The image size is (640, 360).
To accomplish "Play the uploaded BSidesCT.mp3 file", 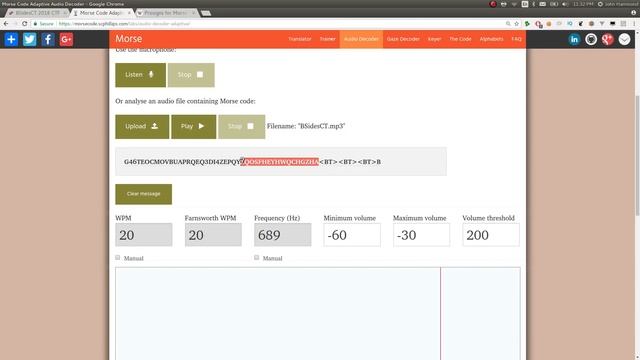I will [193, 127].
